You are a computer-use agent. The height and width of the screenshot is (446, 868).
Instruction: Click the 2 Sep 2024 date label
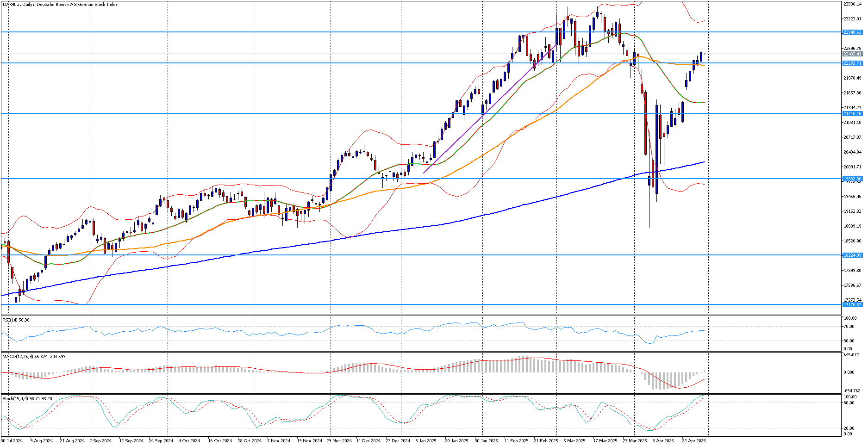click(100, 441)
